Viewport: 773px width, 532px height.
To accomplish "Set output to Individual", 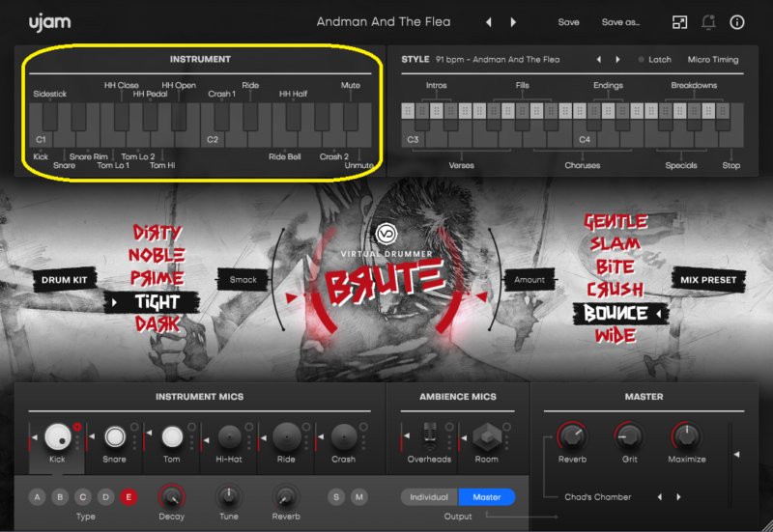I will [429, 497].
